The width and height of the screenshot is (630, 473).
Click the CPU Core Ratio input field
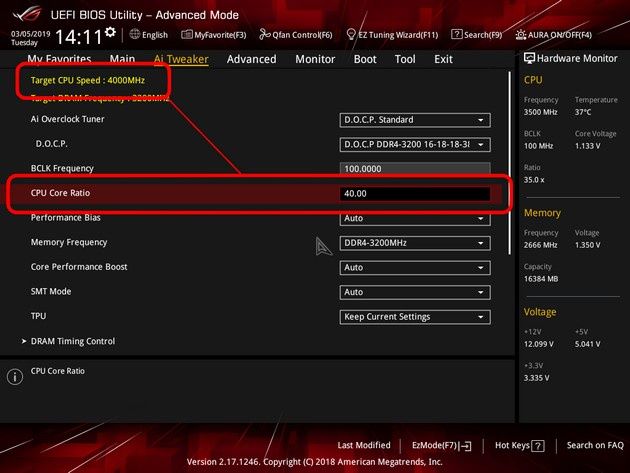[x=415, y=193]
